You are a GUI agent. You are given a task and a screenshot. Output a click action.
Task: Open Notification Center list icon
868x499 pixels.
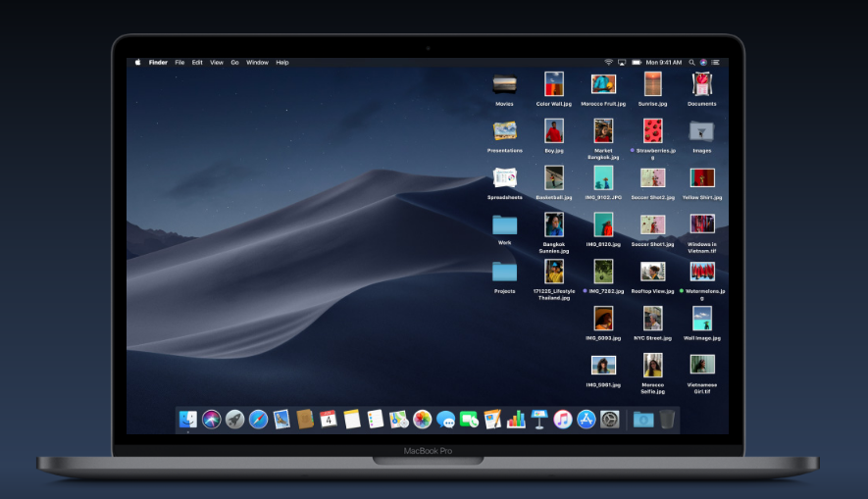(x=715, y=63)
